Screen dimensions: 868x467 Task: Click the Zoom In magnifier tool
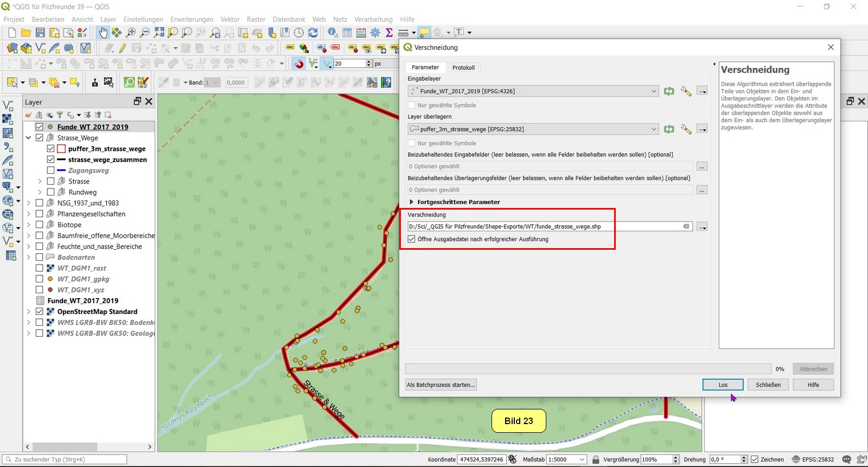[131, 33]
